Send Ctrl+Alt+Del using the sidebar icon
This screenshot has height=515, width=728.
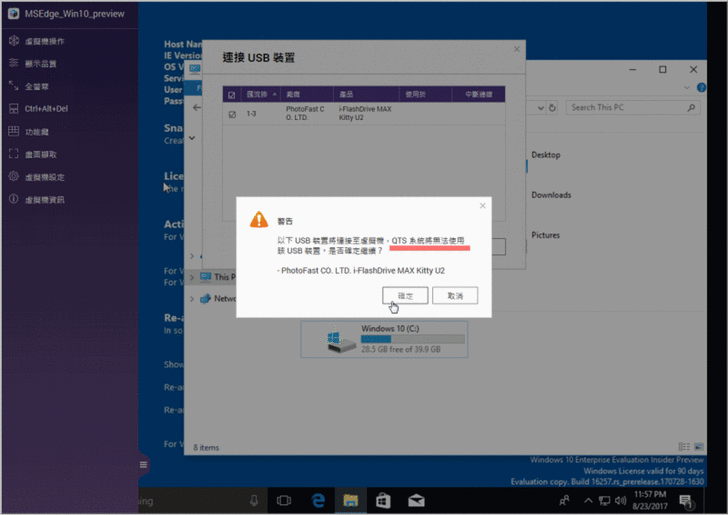14,108
